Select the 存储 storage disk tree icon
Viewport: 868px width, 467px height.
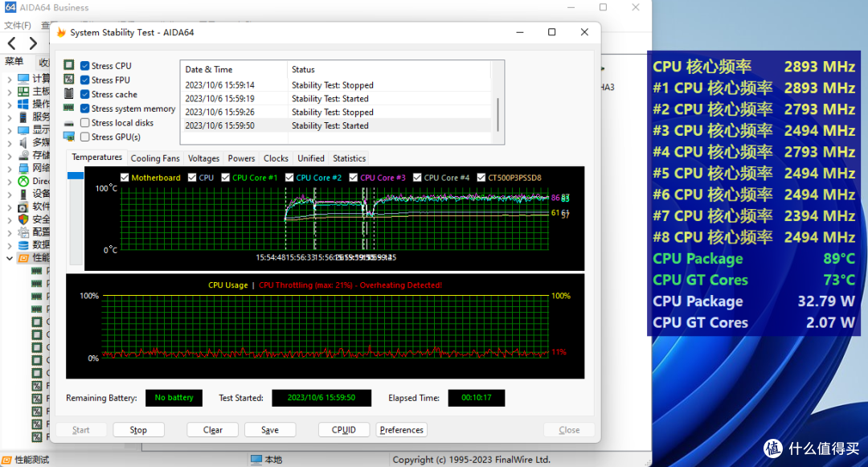[23, 155]
